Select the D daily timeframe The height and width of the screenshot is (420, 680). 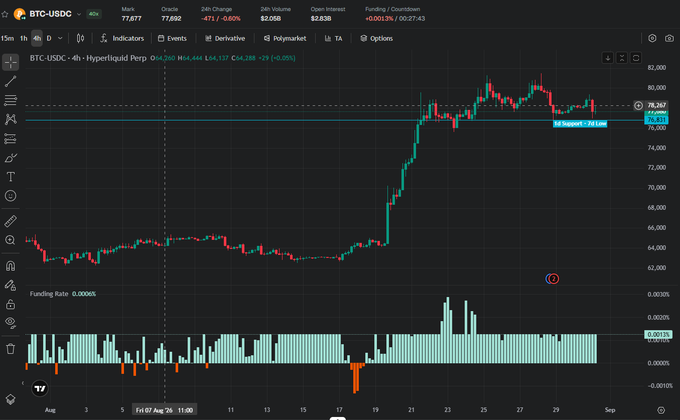49,38
